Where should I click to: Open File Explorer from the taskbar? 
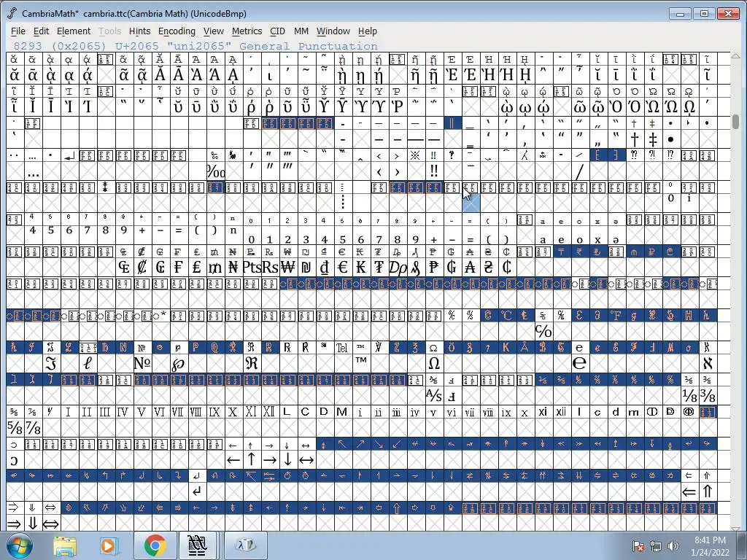65,545
